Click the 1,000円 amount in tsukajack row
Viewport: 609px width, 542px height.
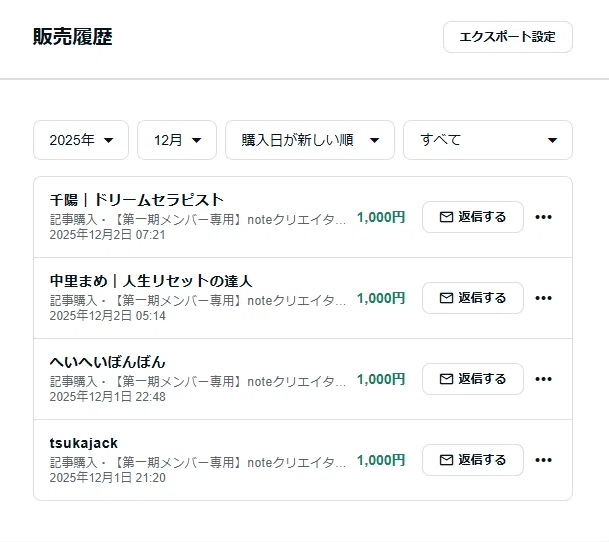pos(381,460)
